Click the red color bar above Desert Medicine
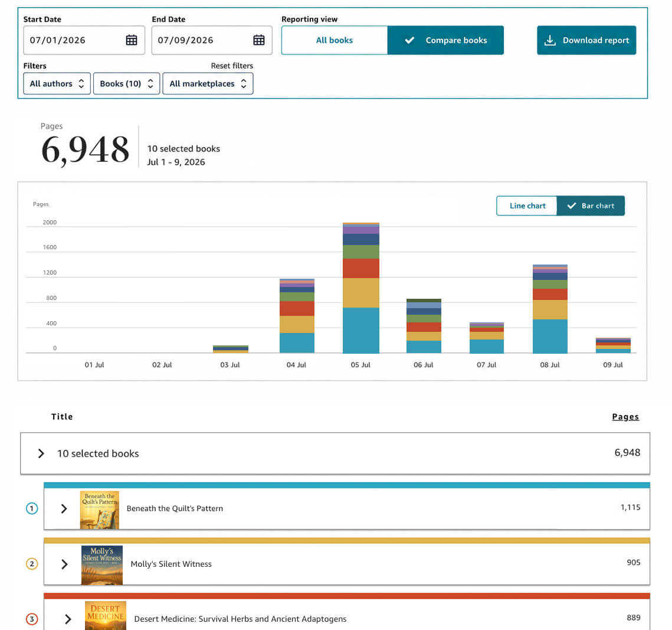Screen dimensions: 672x630 pyautogui.click(x=347, y=596)
